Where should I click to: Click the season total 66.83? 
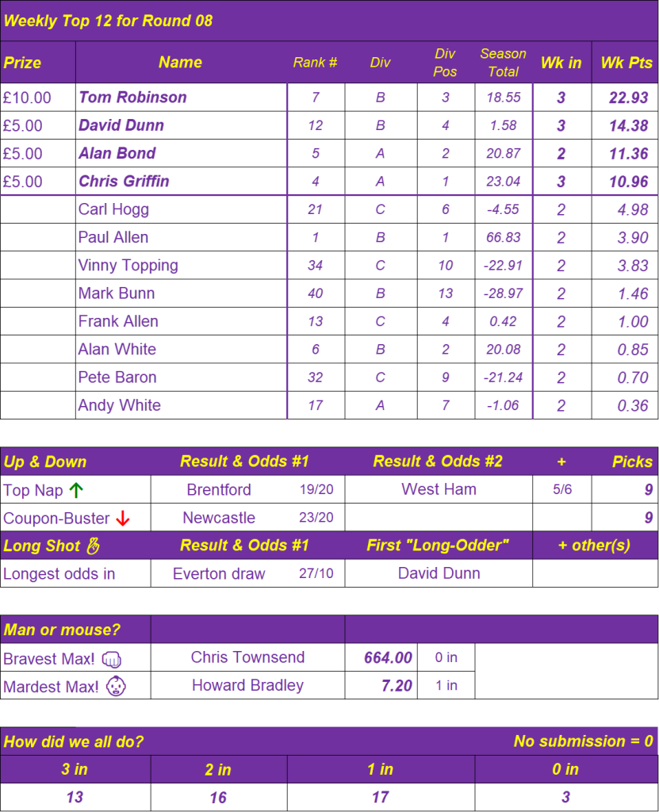[x=503, y=237]
